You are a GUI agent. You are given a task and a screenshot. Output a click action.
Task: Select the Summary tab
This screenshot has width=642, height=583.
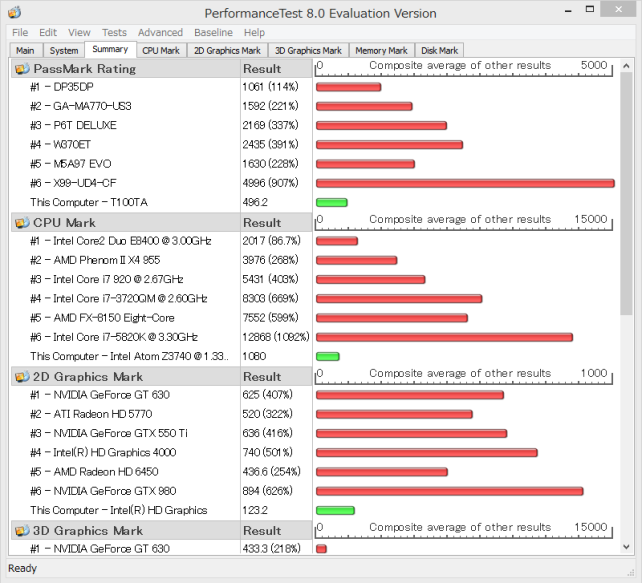tap(110, 49)
